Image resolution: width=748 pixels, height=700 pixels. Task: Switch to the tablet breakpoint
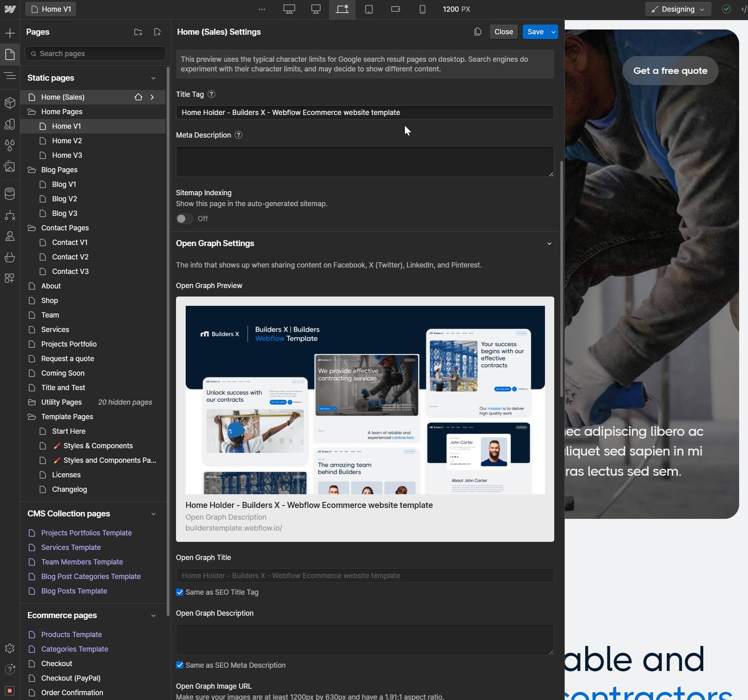pyautogui.click(x=369, y=9)
